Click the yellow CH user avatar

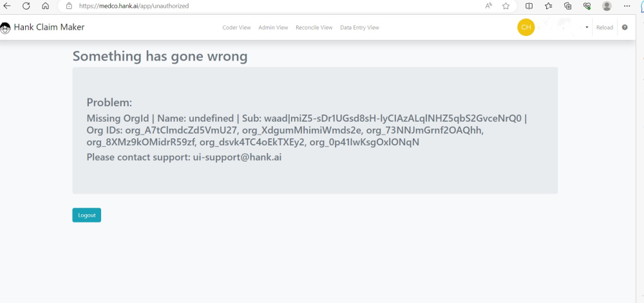(526, 28)
